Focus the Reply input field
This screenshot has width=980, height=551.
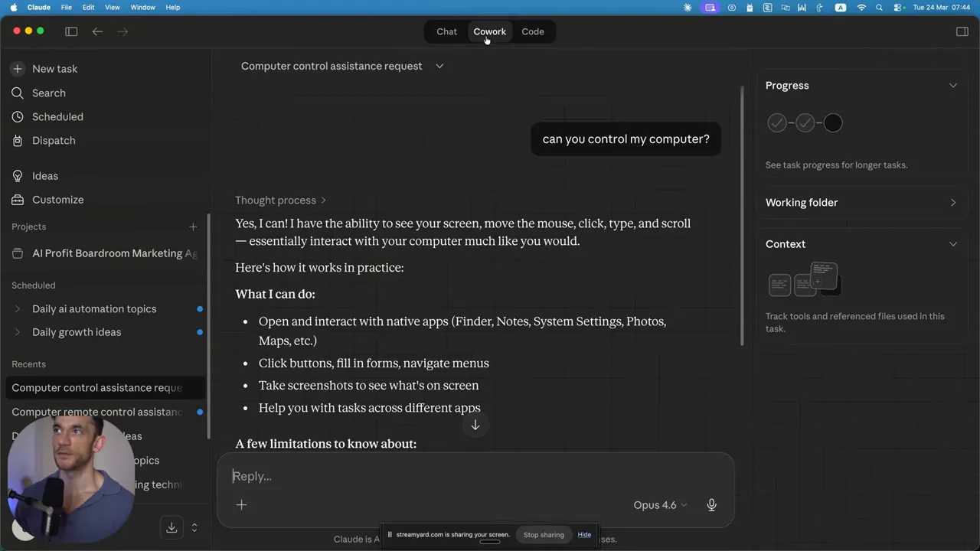475,476
